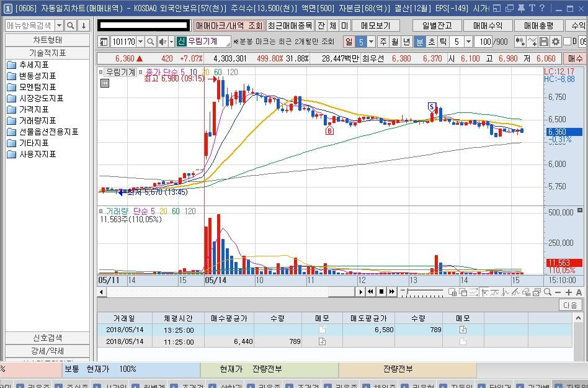Click the fast-forward button below the chart

[392, 292]
